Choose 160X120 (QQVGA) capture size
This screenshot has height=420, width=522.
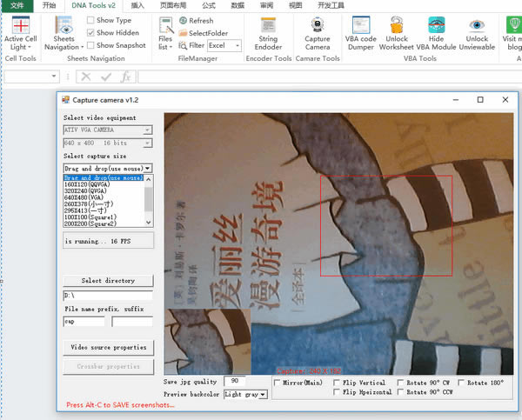tap(87, 184)
